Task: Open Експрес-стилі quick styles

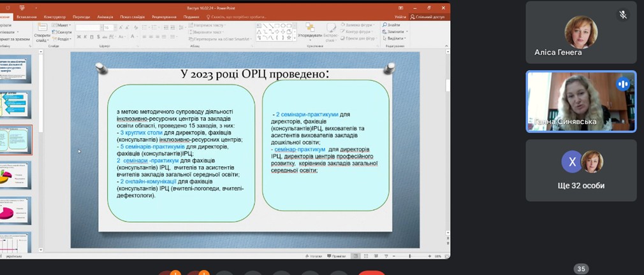Action: pyautogui.click(x=331, y=31)
